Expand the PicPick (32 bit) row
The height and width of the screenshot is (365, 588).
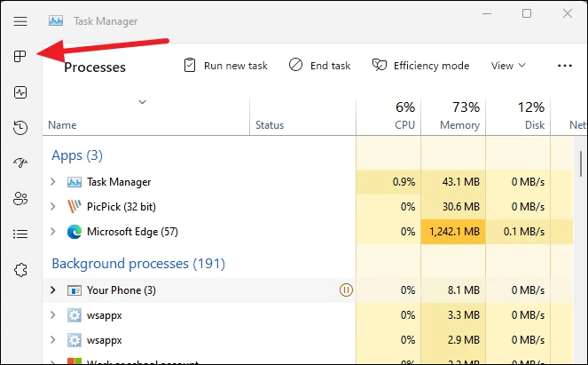point(53,207)
